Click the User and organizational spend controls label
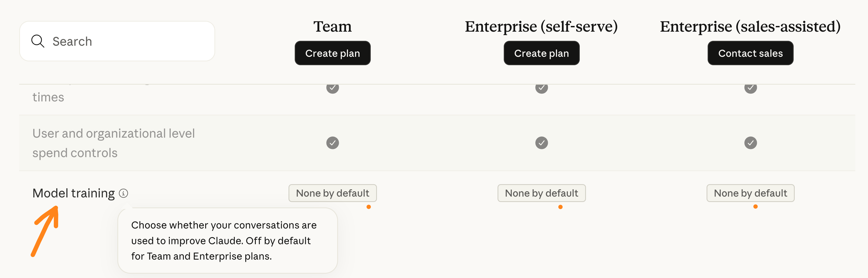This screenshot has height=278, width=868. (114, 143)
